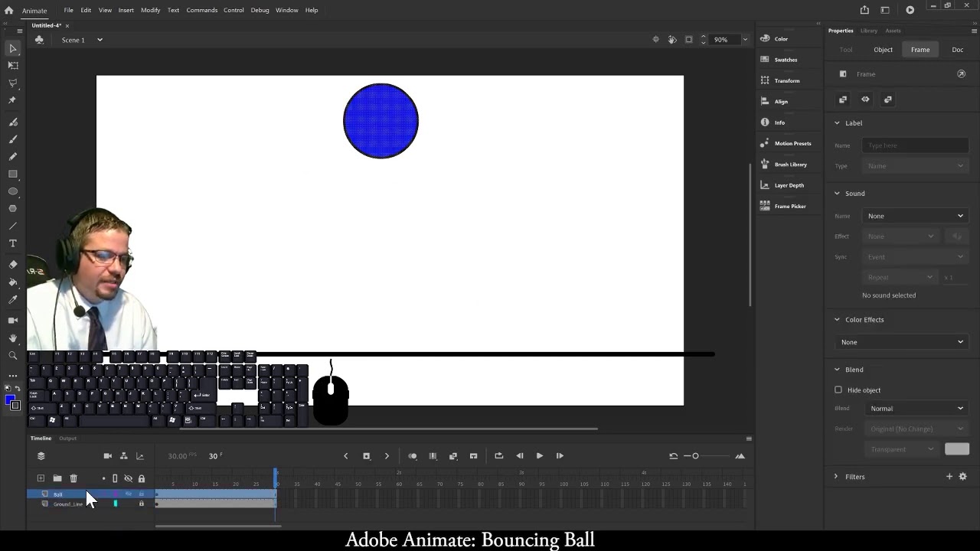Click the frame Label Name input field
The image size is (980, 551).
click(915, 145)
